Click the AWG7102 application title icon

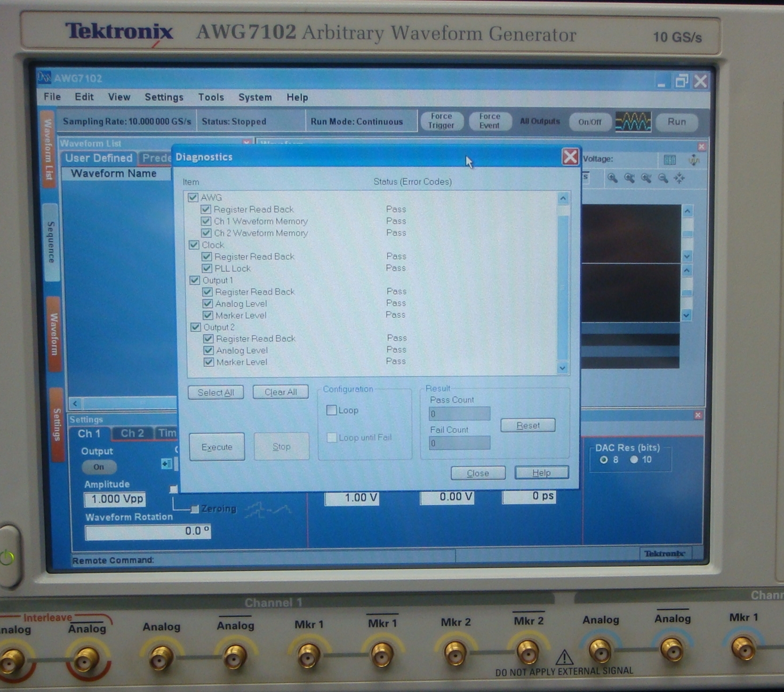point(44,78)
